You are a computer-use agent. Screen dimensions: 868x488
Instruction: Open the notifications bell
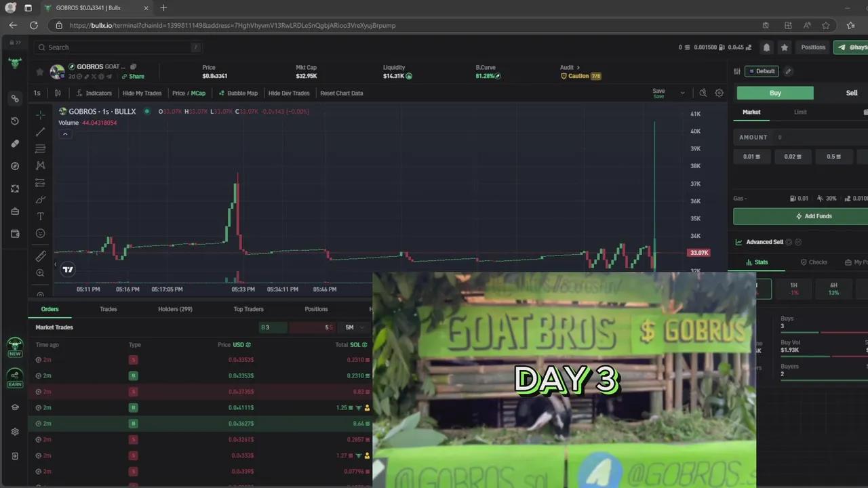tap(766, 47)
